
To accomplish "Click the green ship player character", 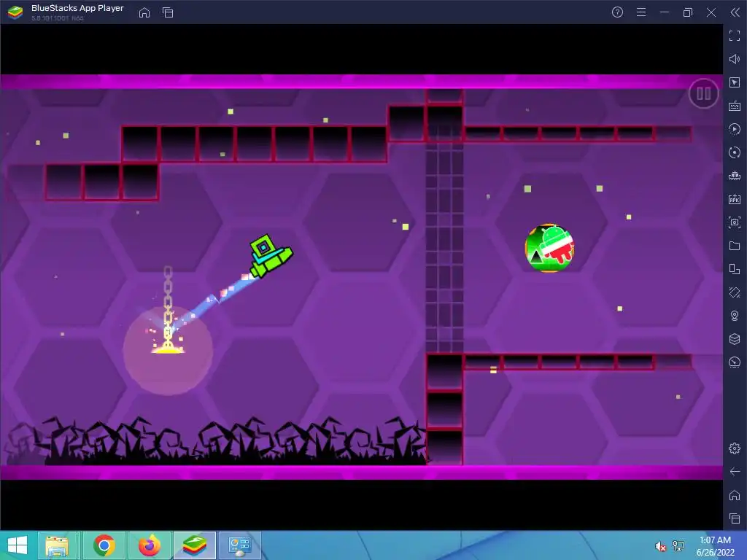I will (271, 256).
